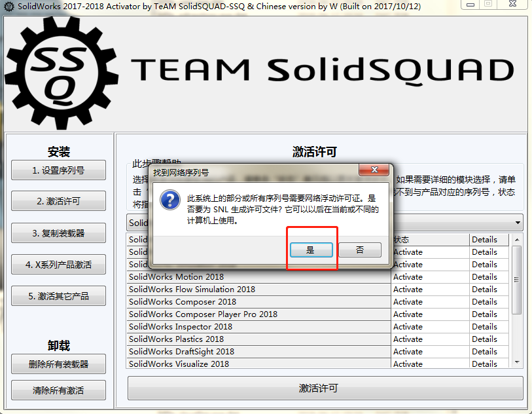This screenshot has width=532, height=414.
Task: Open the product selection dropdown arrow
Action: tap(518, 223)
